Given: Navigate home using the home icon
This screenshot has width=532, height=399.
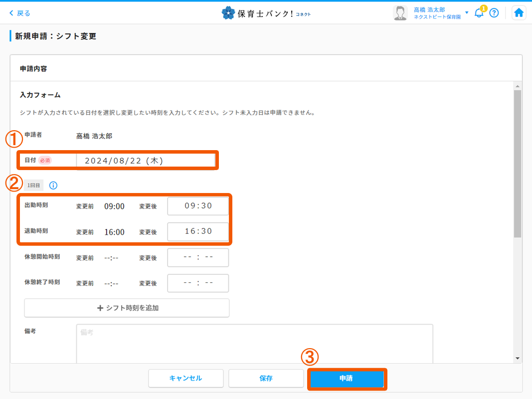Looking at the screenshot, I should 519,12.
